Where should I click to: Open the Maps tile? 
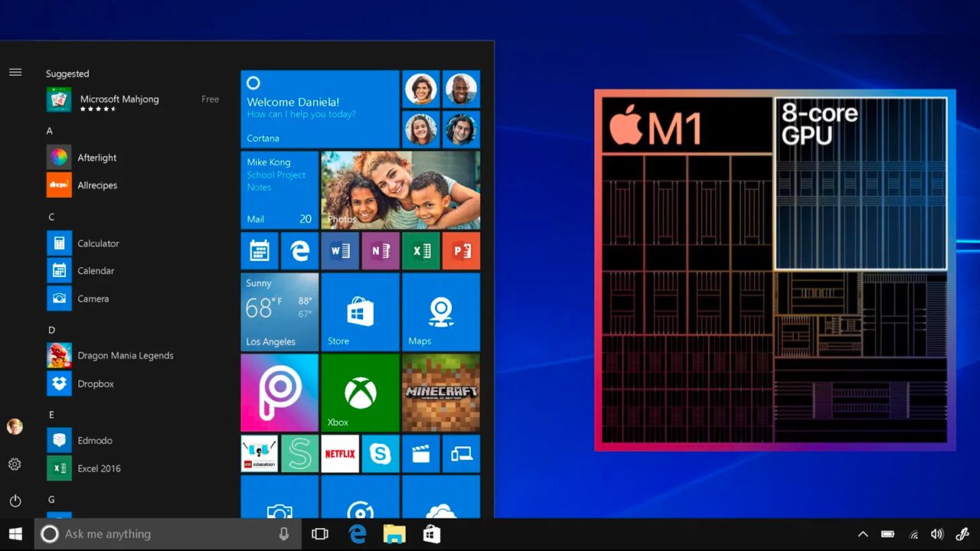pos(441,311)
